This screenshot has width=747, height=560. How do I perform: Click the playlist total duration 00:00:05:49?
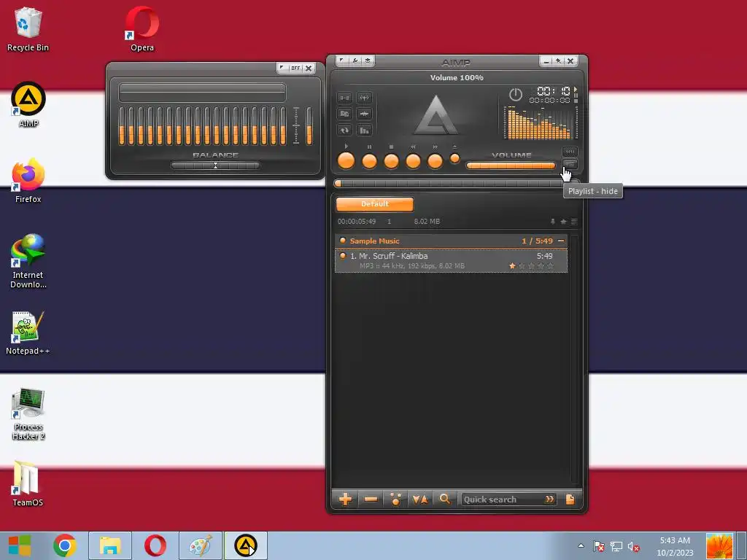coord(357,222)
